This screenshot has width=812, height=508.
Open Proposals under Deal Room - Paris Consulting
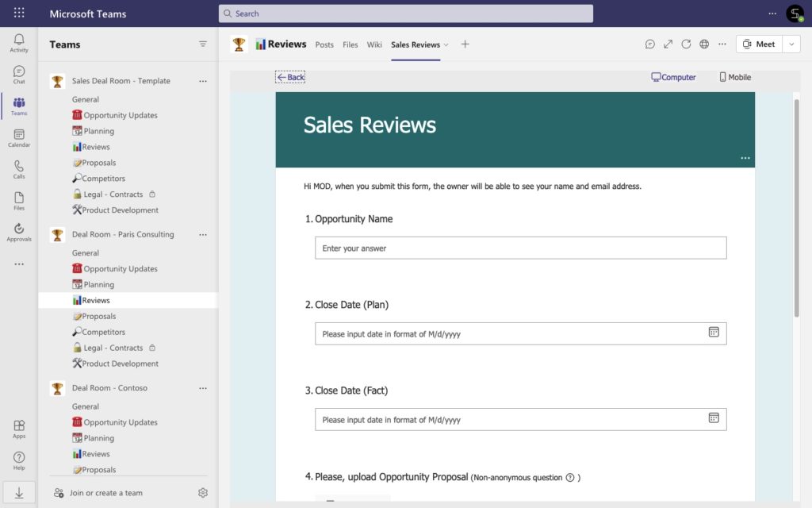tap(94, 316)
